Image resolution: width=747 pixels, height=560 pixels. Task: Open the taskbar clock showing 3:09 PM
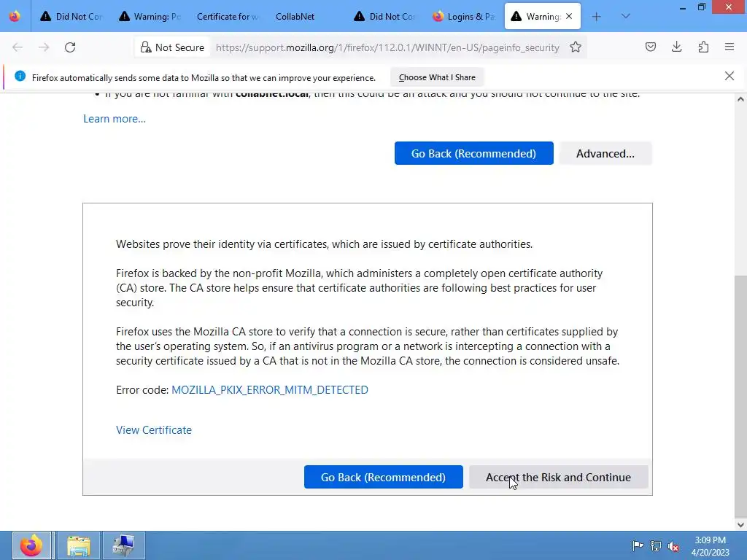coord(710,546)
